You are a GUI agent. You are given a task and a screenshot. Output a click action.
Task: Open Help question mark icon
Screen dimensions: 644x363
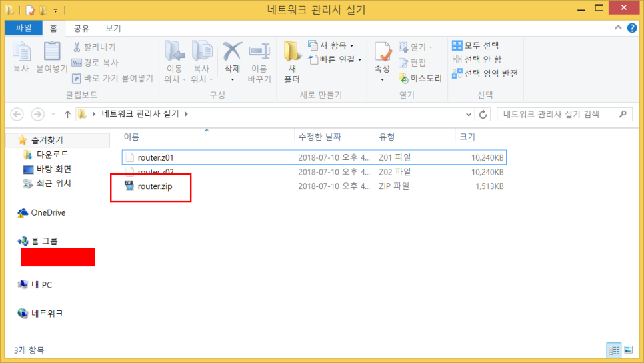(x=632, y=28)
